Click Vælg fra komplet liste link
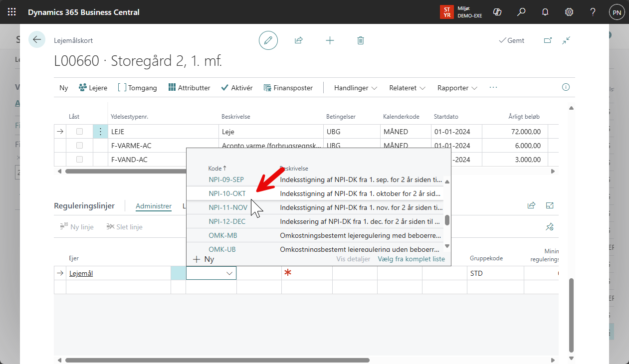This screenshot has width=629, height=364. point(412,259)
